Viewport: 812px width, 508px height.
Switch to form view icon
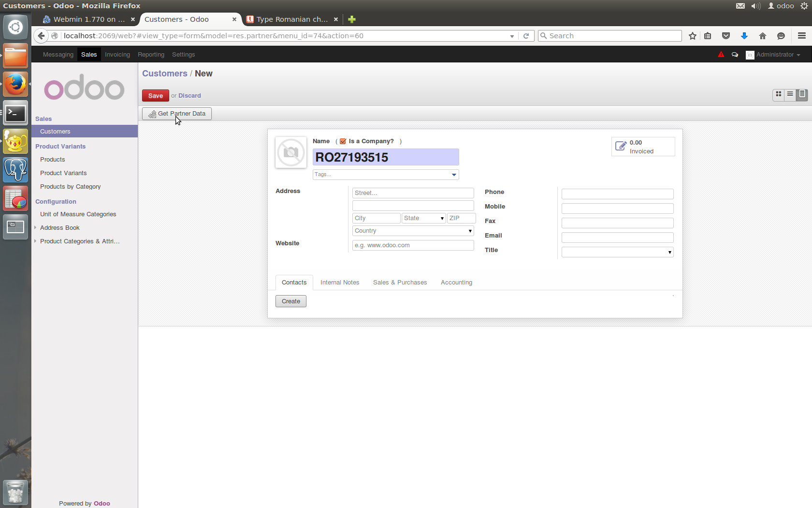pyautogui.click(x=802, y=94)
